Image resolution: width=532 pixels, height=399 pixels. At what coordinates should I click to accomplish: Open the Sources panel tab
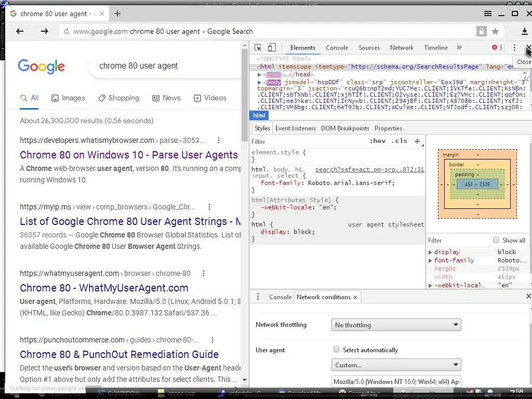(x=369, y=47)
